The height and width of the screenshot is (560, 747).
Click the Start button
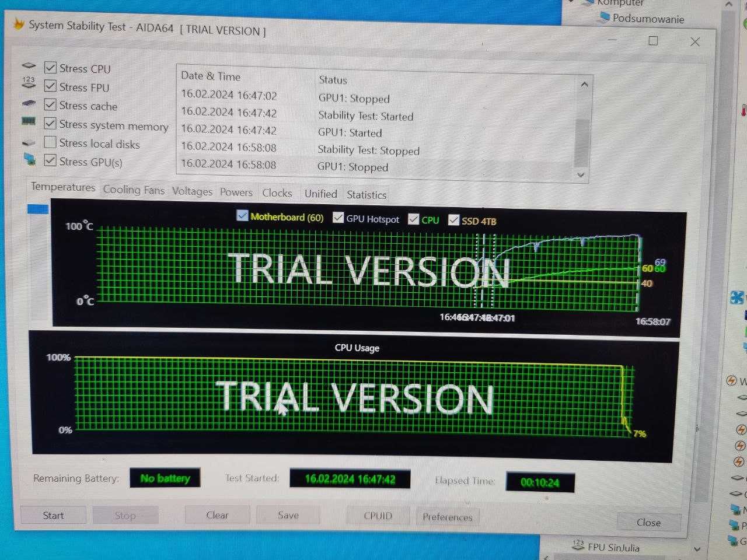coord(53,516)
